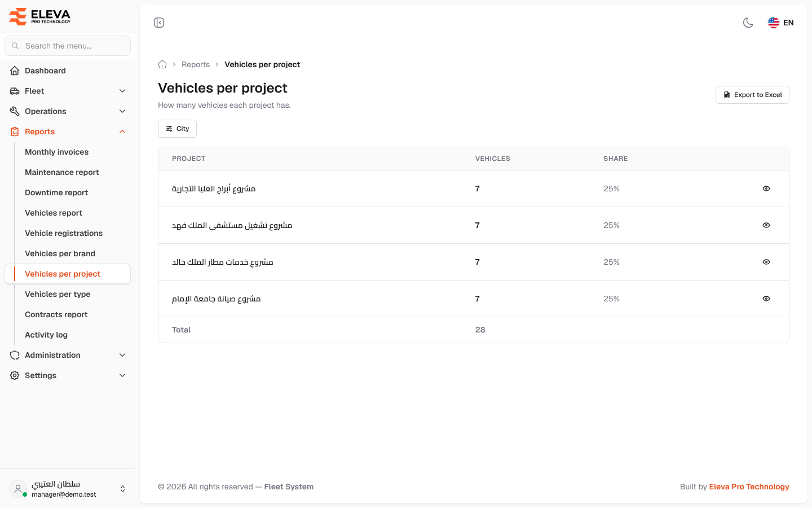Click the PROJECT column header
The image size is (812, 508).
pyautogui.click(x=188, y=159)
